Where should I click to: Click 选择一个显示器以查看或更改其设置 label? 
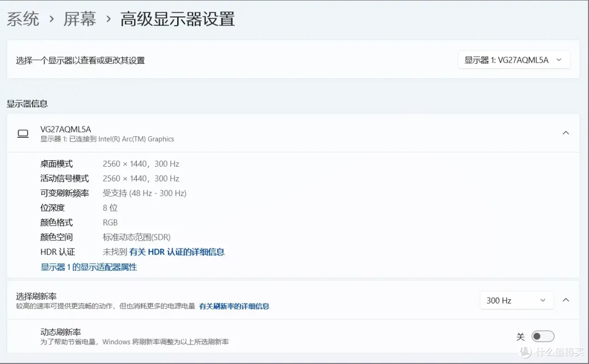pos(80,60)
